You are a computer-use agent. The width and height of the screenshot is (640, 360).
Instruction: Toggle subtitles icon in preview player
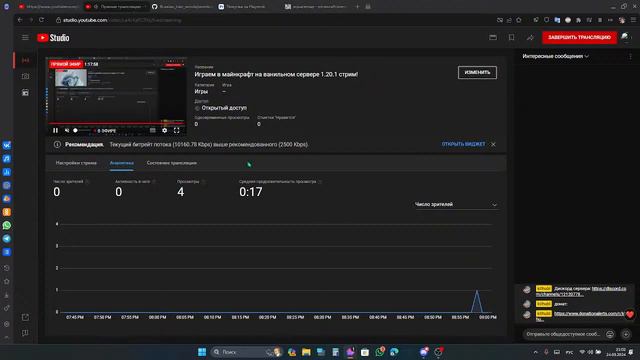153,131
